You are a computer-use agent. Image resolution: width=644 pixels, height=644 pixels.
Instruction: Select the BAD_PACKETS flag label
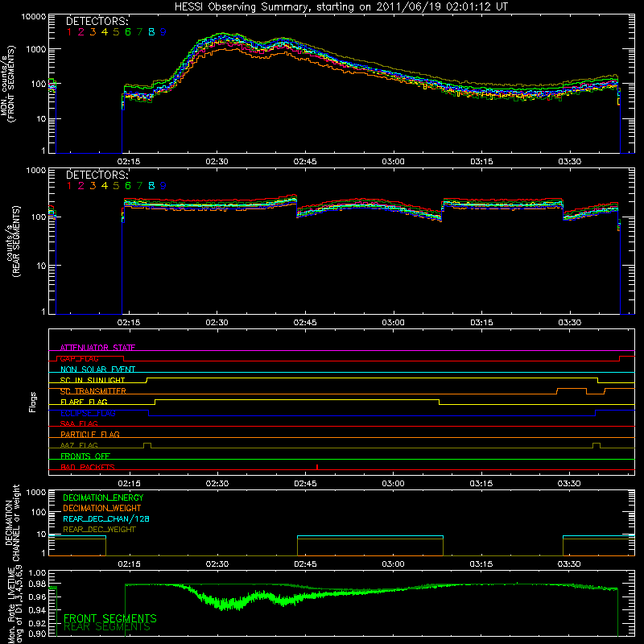(88, 467)
